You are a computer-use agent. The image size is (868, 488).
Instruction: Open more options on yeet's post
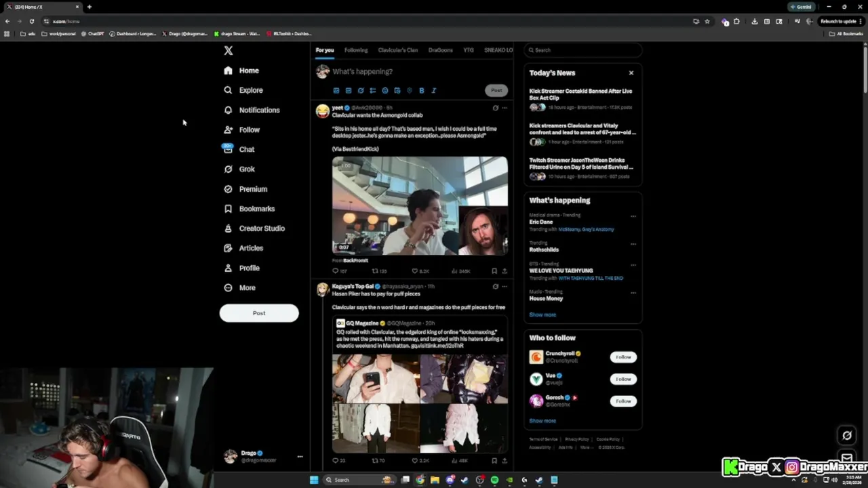pyautogui.click(x=504, y=108)
